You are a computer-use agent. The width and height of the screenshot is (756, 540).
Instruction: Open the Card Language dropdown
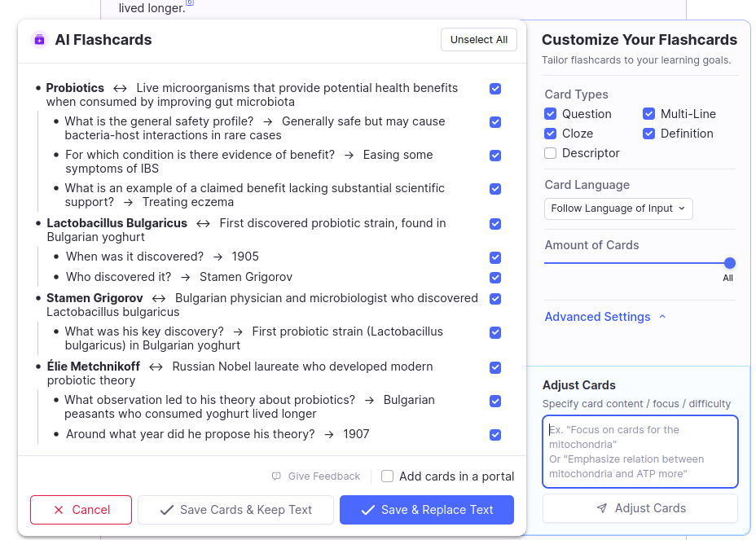click(618, 209)
